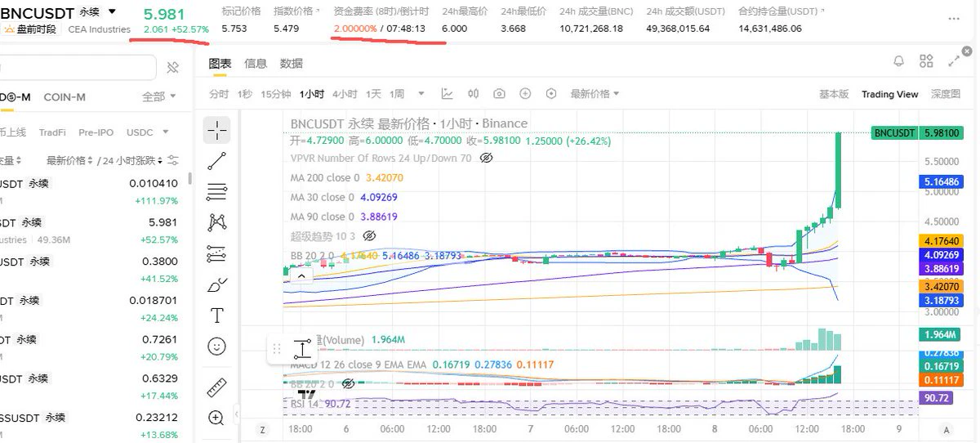Toggle visibility of lower BB 20 2 0 indicator
This screenshot has width=980, height=443.
click(x=349, y=383)
